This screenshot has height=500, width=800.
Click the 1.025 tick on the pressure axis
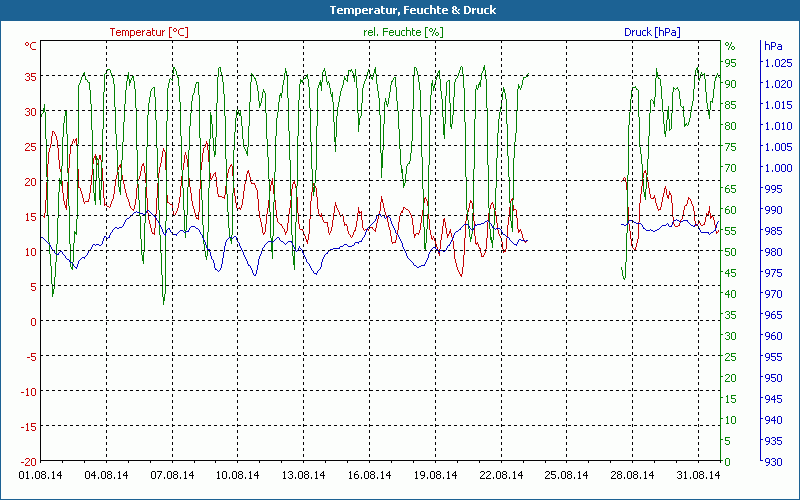click(x=779, y=63)
